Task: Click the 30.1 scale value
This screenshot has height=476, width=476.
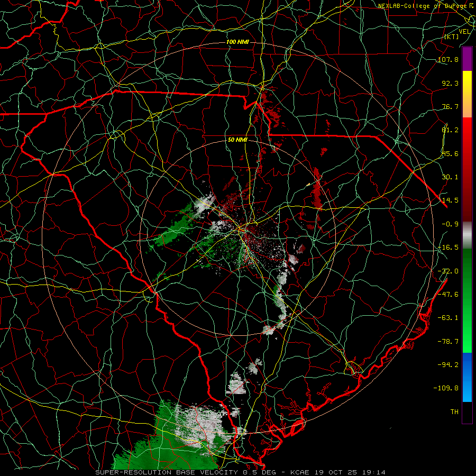Action: (x=450, y=177)
